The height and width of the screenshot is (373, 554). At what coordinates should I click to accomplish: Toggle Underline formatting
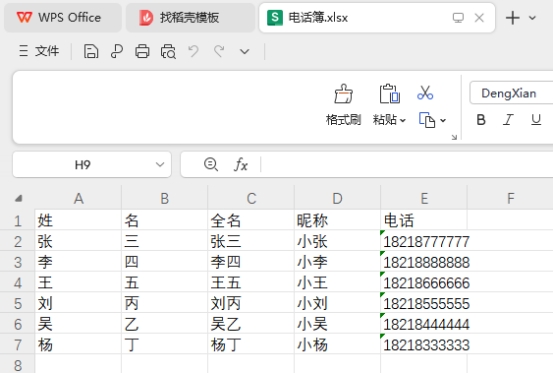pyautogui.click(x=536, y=120)
